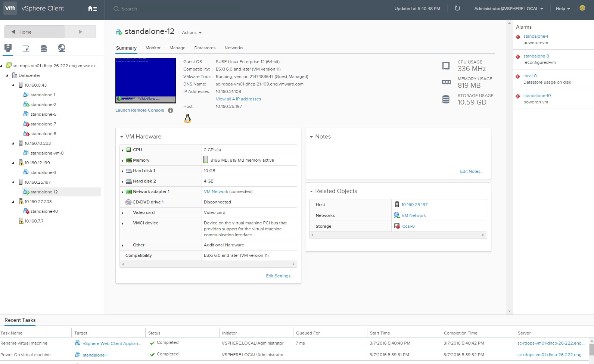The image size is (594, 364).
Task: Open the VM Network link in hardware table
Action: pyautogui.click(x=216, y=192)
